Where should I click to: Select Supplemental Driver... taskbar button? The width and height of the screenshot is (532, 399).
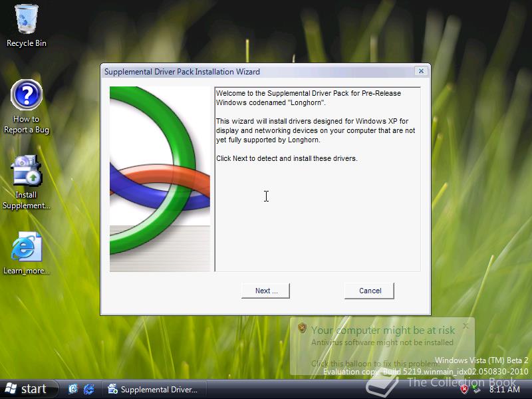(154, 389)
